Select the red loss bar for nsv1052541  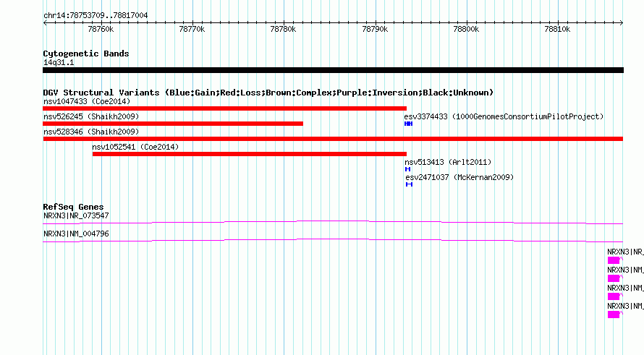tap(250, 154)
